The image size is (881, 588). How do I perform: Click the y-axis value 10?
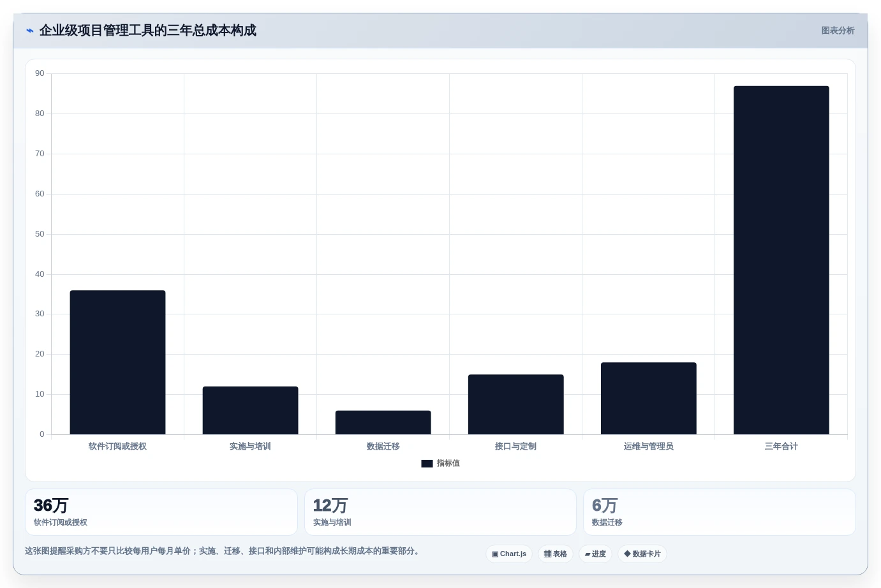tap(40, 394)
